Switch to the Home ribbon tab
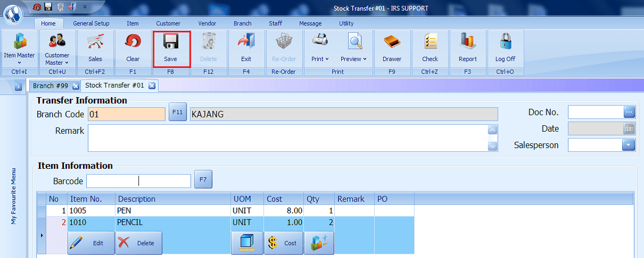 pyautogui.click(x=48, y=23)
